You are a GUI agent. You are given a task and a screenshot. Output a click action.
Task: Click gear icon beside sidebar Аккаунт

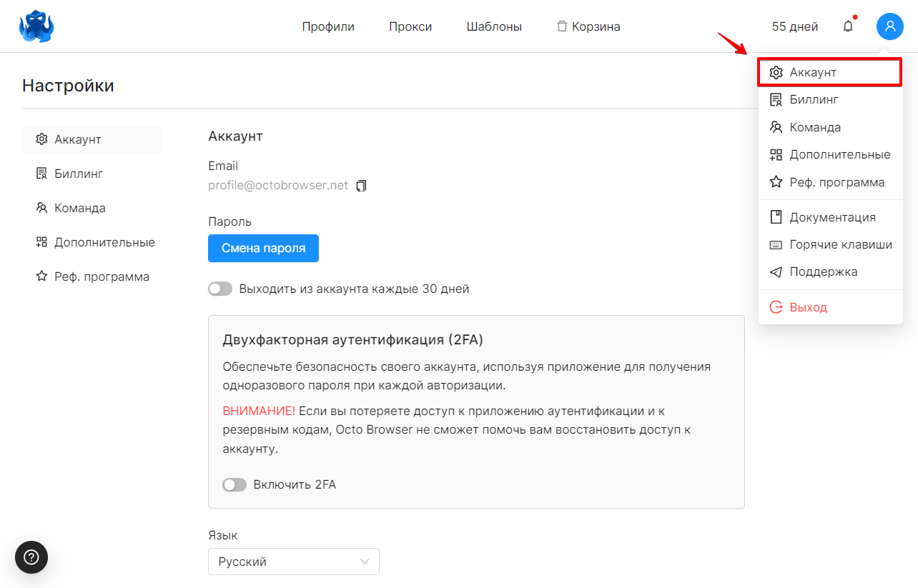click(41, 139)
